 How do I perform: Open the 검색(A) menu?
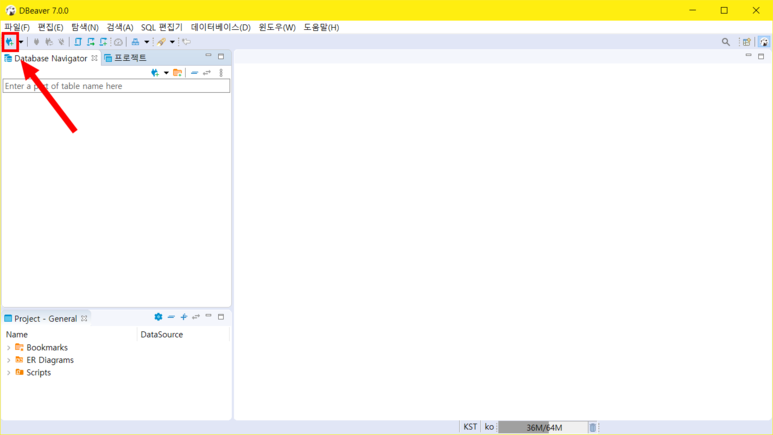pyautogui.click(x=120, y=27)
